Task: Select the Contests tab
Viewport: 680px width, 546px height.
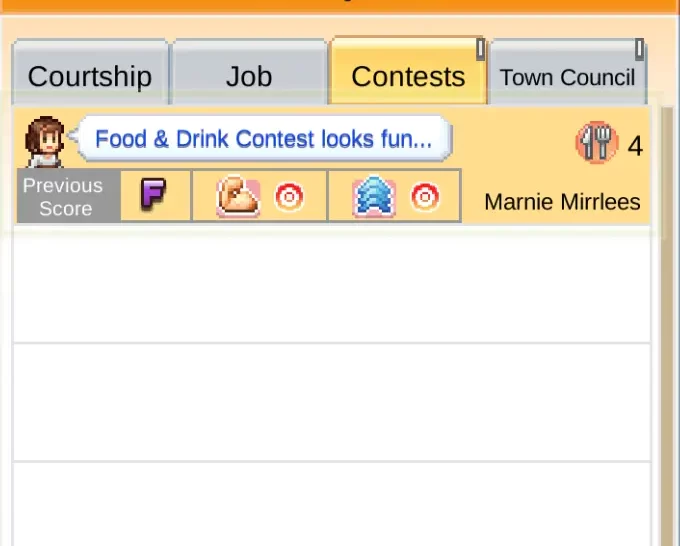Action: [408, 77]
